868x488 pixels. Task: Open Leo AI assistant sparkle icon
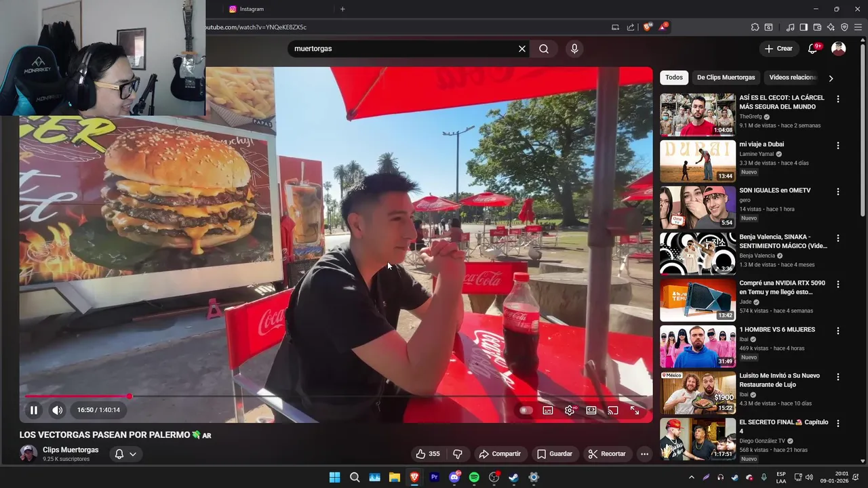click(x=831, y=27)
